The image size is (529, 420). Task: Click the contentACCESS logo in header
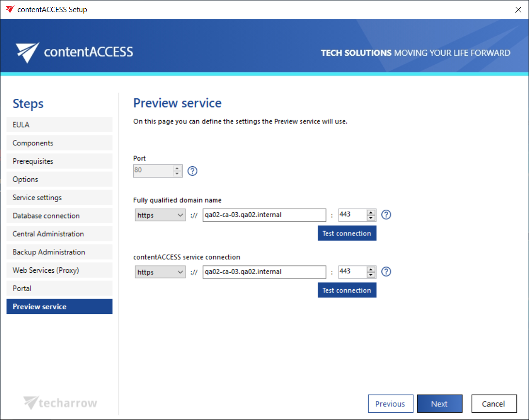click(x=74, y=52)
